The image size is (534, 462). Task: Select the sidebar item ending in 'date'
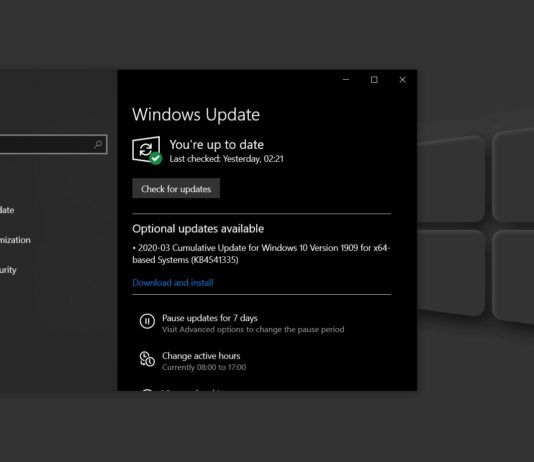[7, 210]
